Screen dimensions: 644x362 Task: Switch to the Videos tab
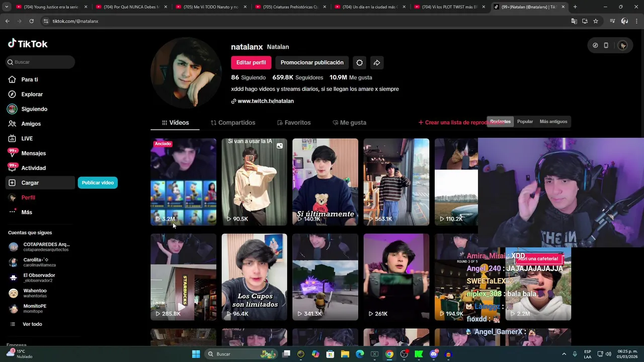click(175, 123)
